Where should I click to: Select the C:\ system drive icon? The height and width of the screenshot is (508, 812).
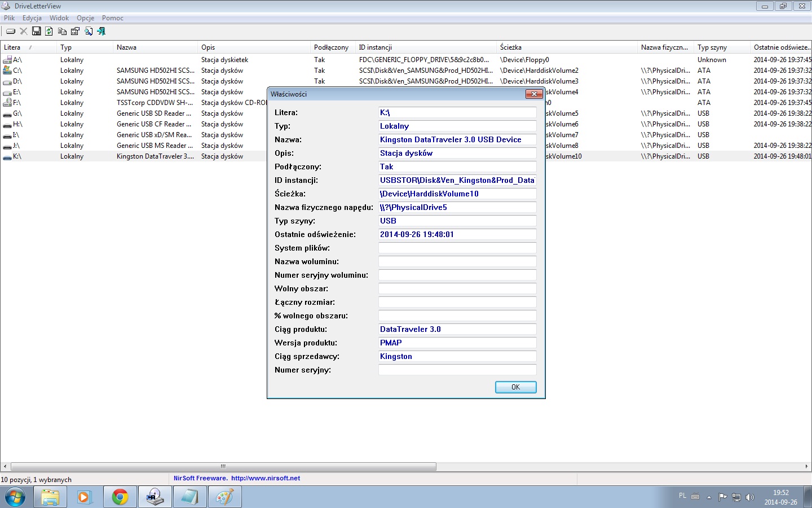(x=7, y=70)
